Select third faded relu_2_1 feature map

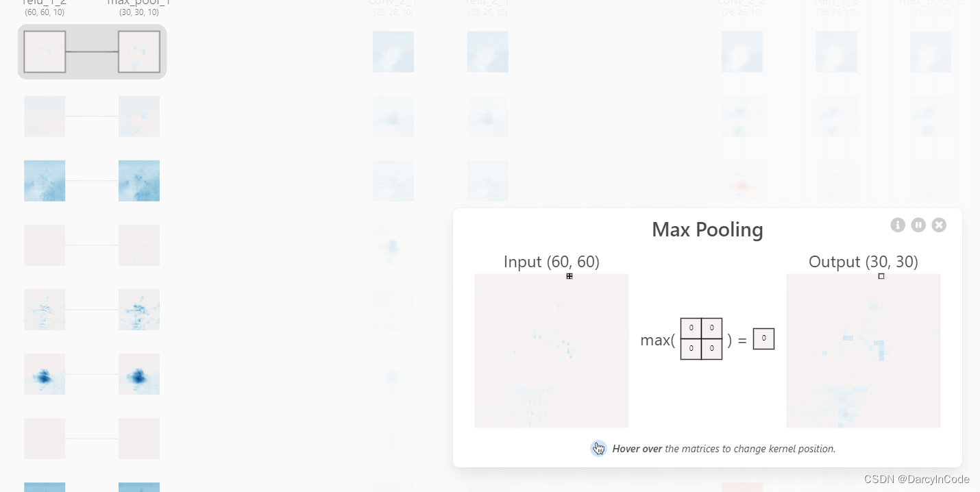pyautogui.click(x=488, y=180)
